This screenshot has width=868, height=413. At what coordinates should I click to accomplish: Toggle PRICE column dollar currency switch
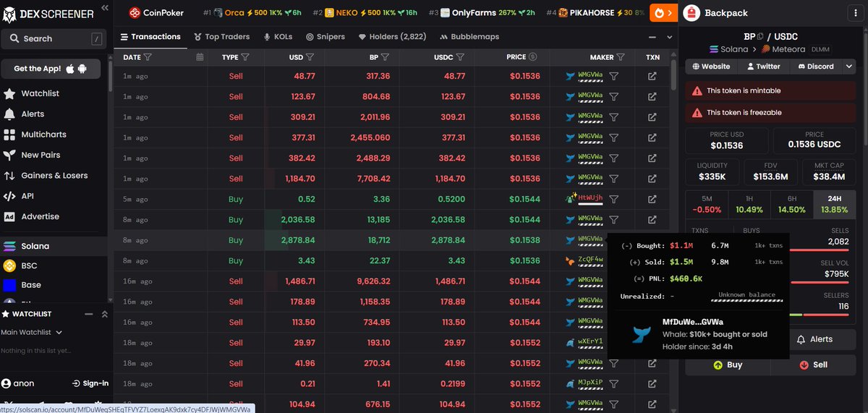pos(532,56)
